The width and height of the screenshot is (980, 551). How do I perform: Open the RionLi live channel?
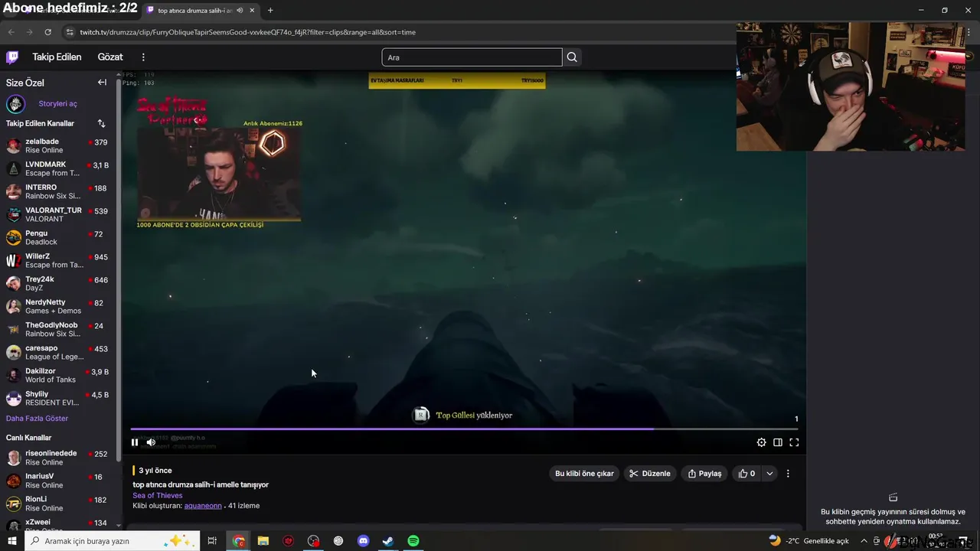[60, 504]
